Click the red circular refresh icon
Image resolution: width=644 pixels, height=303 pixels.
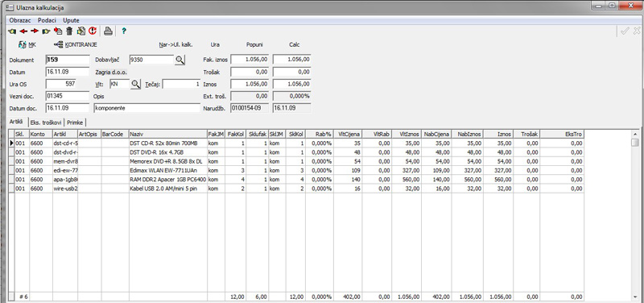(93, 31)
